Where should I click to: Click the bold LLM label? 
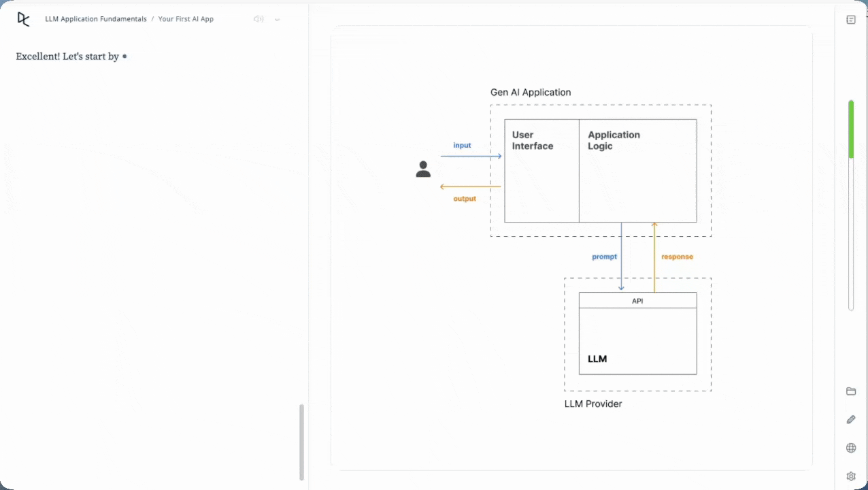click(597, 359)
